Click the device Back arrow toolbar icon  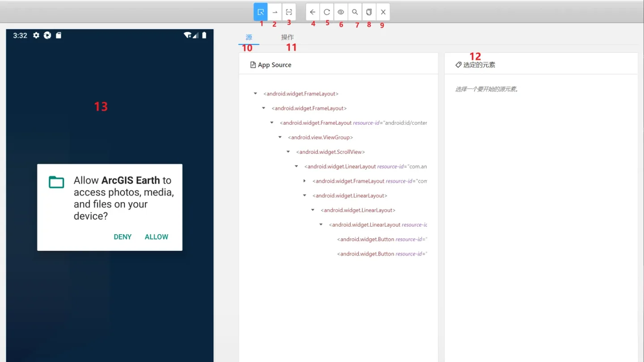click(313, 12)
